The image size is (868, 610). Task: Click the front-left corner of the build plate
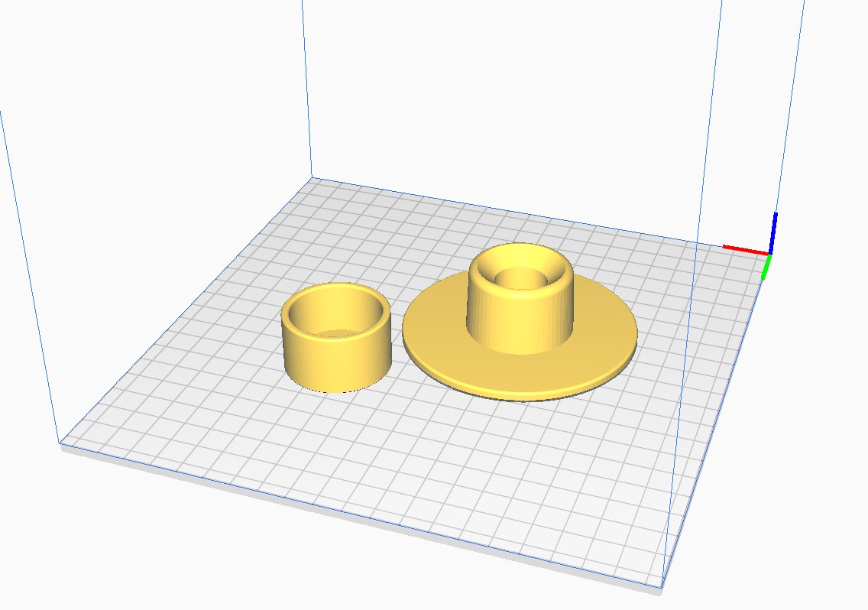point(60,443)
